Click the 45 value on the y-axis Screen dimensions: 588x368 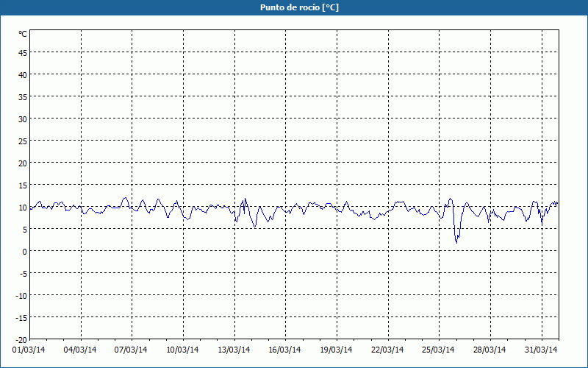[x=23, y=53]
